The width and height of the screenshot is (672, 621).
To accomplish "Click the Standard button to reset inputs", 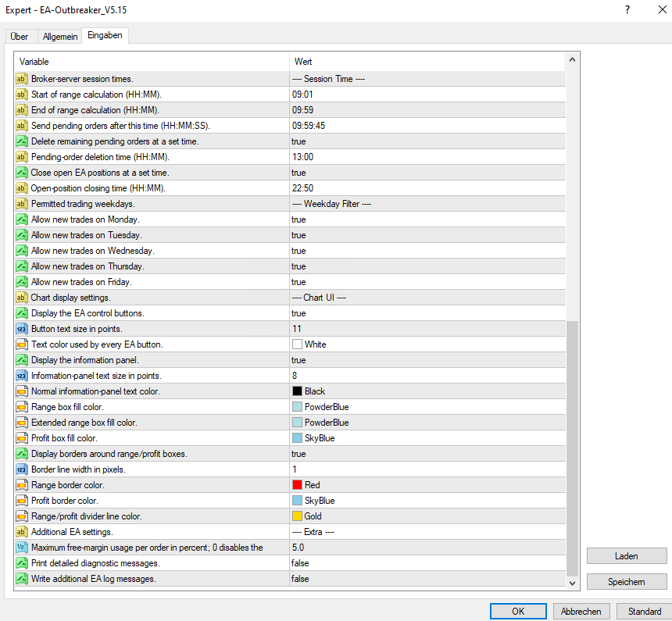I will (644, 611).
